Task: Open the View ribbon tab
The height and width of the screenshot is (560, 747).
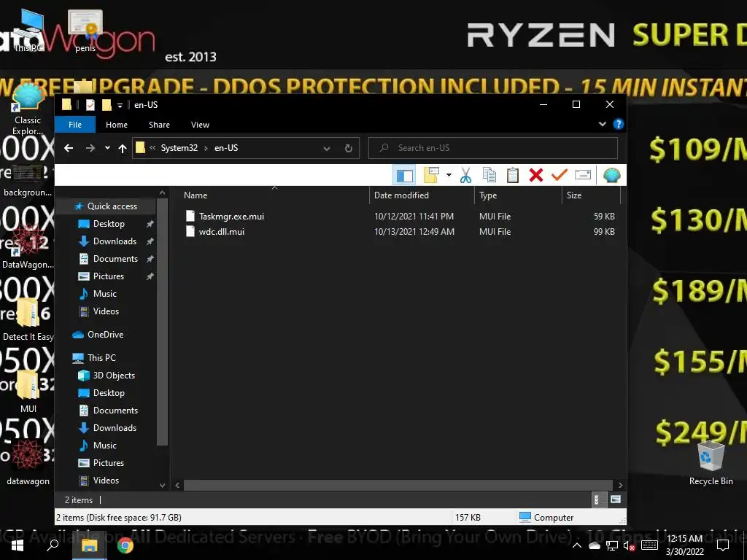Action: click(x=200, y=125)
